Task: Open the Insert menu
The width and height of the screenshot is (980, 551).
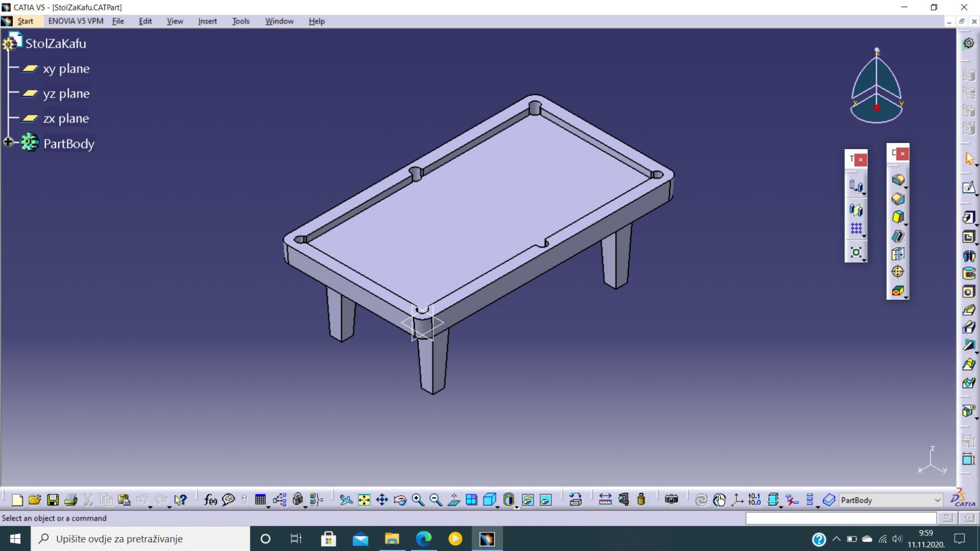Action: point(207,21)
